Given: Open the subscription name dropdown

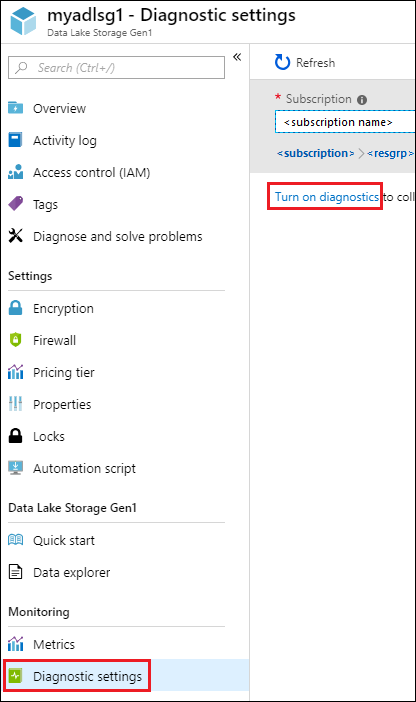Looking at the screenshot, I should [x=345, y=122].
